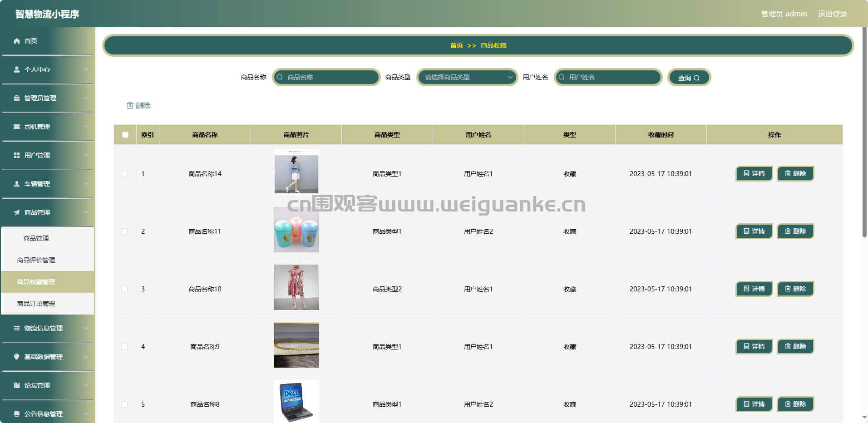Click the 司机管理 sidebar icon
Viewport: 868px width, 423px height.
(x=17, y=127)
